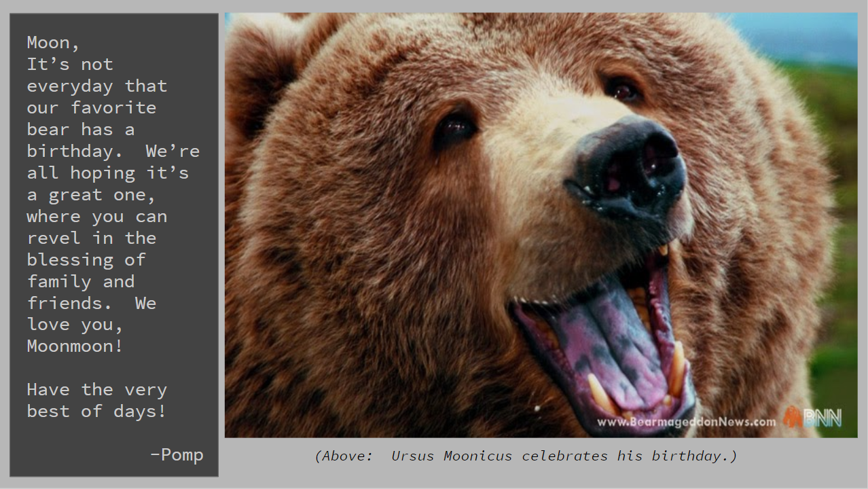The width and height of the screenshot is (868, 489).
Task: Click the '-Pomp' signature text
Action: (177, 455)
